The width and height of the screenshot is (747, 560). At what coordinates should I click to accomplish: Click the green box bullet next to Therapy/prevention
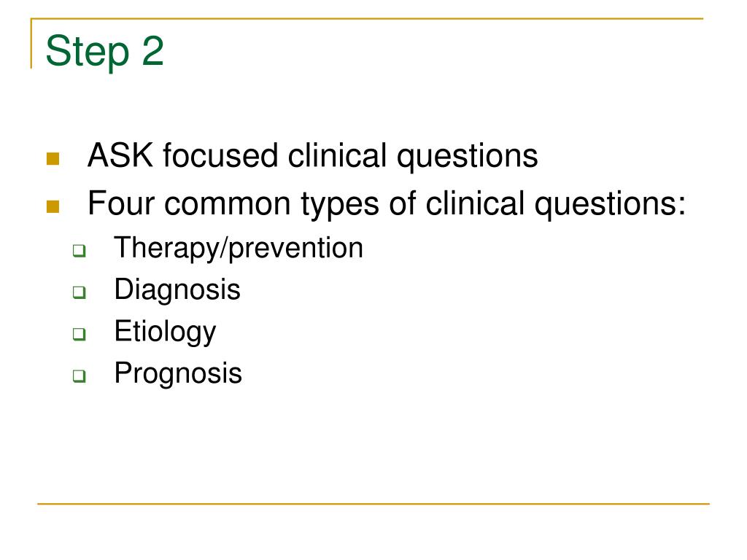point(79,251)
